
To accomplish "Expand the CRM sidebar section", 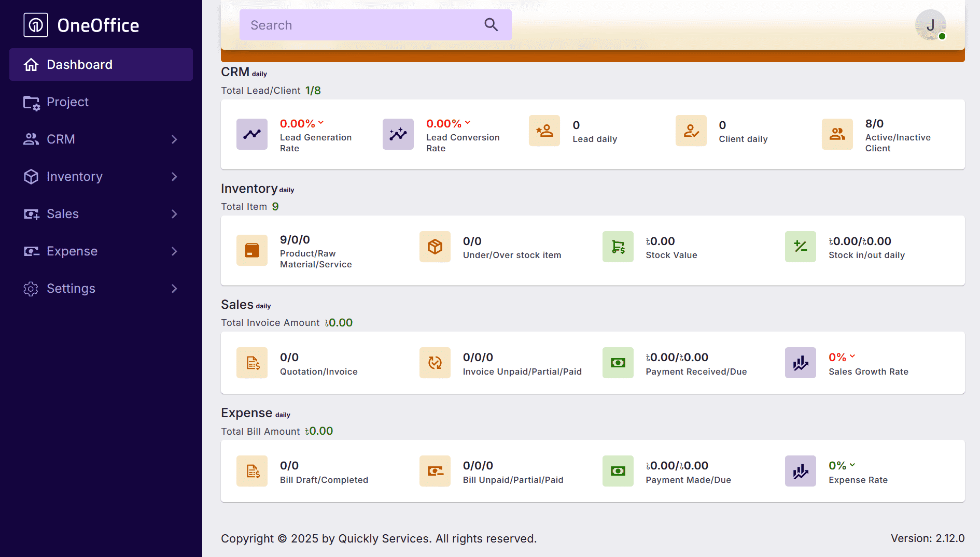I will click(101, 139).
